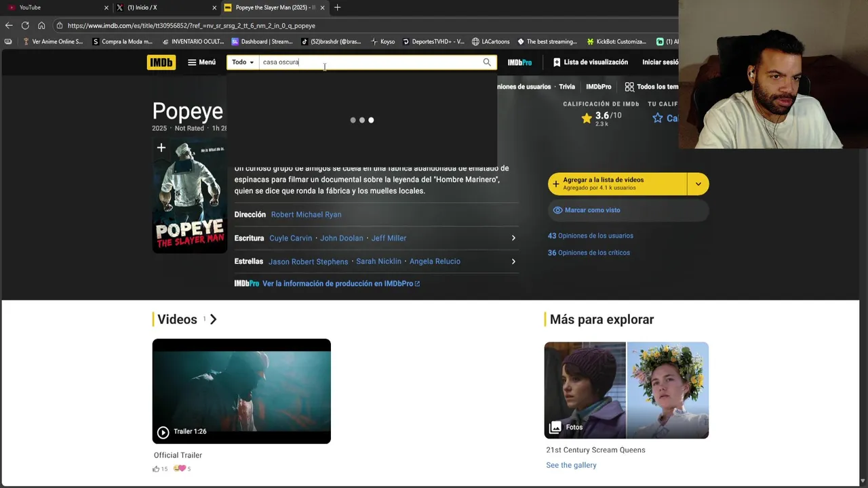Viewport: 868px width, 488px height.
Task: Open INVENTARIO OCULT bookmark
Action: coord(193,42)
